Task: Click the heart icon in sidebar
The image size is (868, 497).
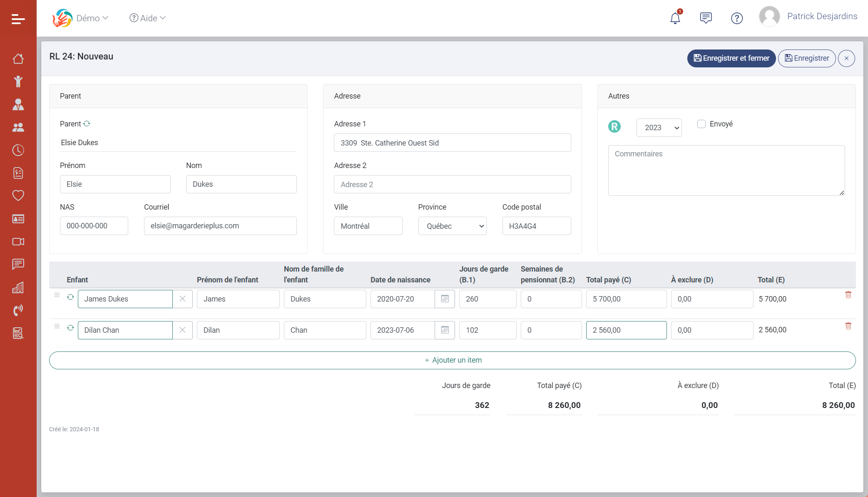Action: pos(18,195)
